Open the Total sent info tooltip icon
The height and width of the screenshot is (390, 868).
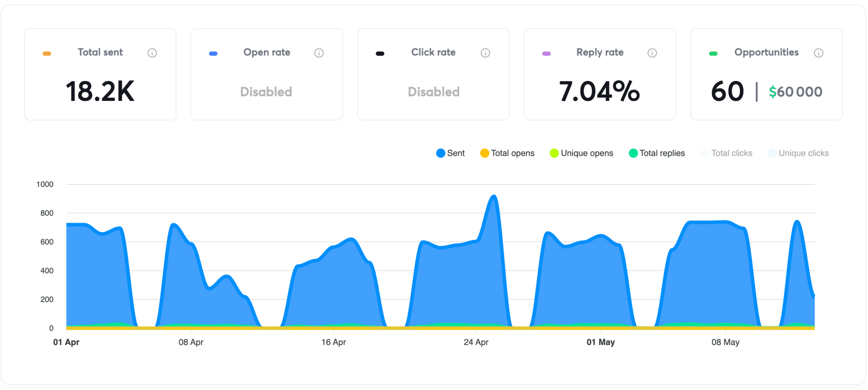[x=152, y=53]
